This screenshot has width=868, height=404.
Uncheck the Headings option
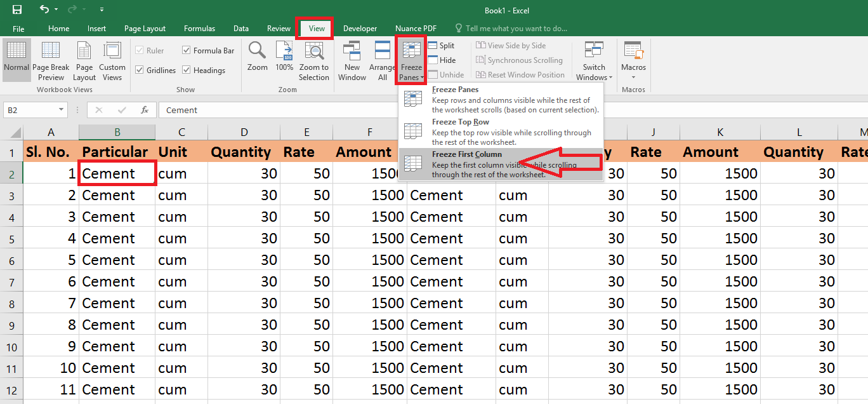point(186,70)
